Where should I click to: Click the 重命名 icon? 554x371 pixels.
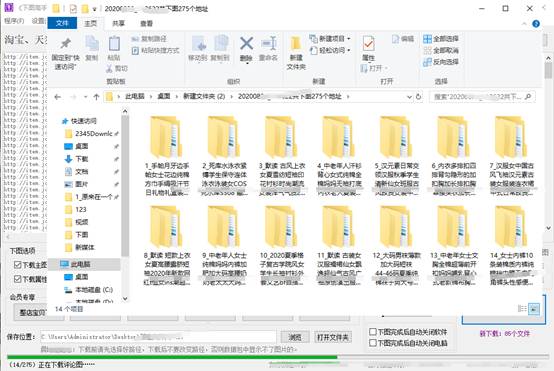click(x=269, y=44)
